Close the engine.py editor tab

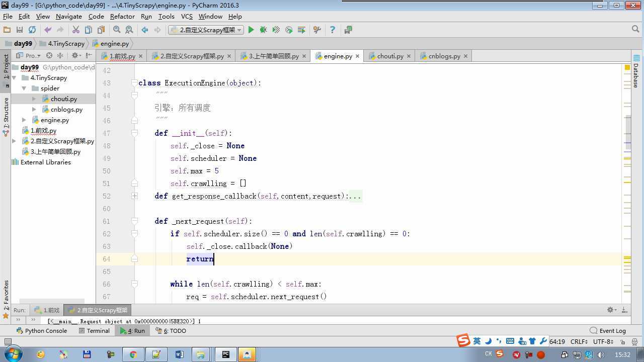358,56
